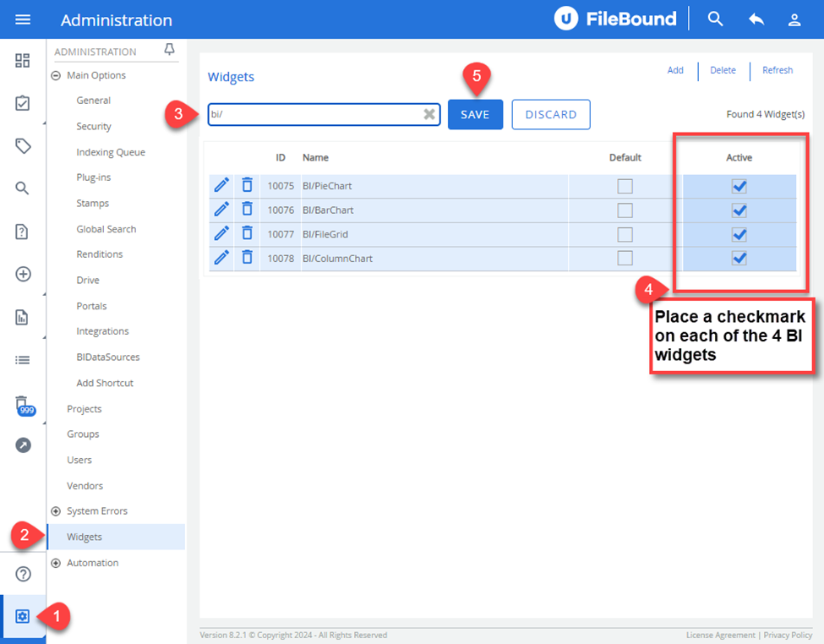Click the recycle bin icon with 999 badge

[x=23, y=405]
